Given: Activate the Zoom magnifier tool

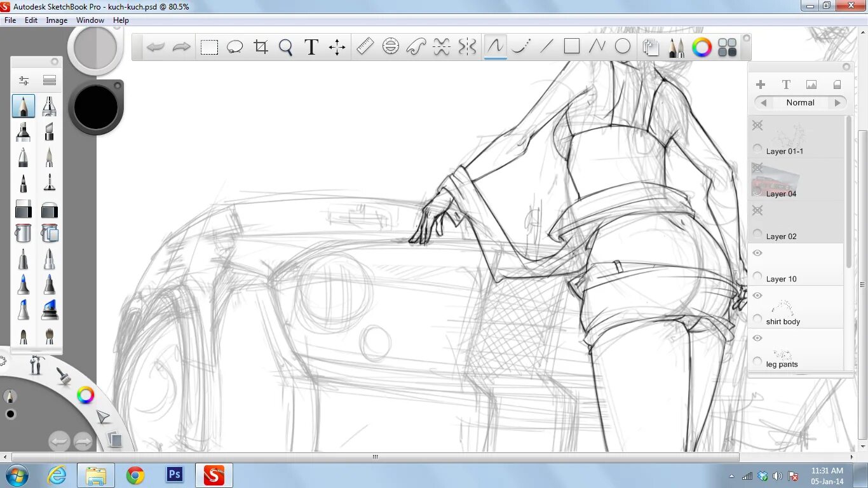Looking at the screenshot, I should (x=286, y=48).
